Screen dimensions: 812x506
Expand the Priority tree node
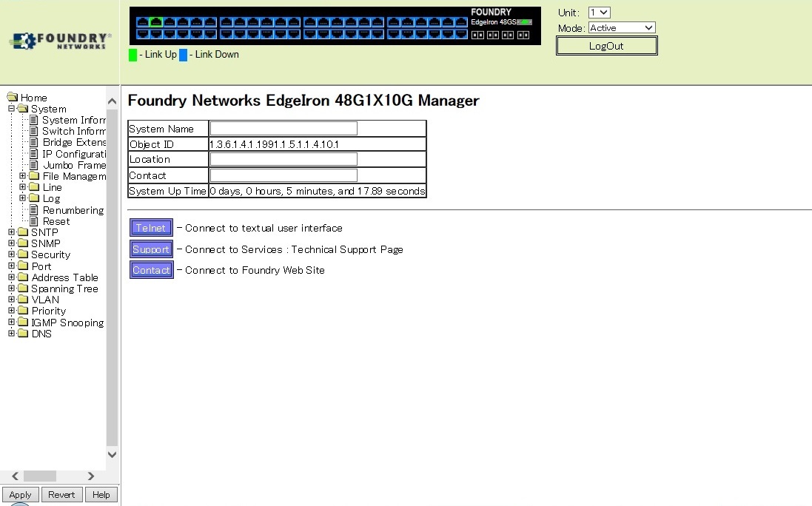(11, 311)
